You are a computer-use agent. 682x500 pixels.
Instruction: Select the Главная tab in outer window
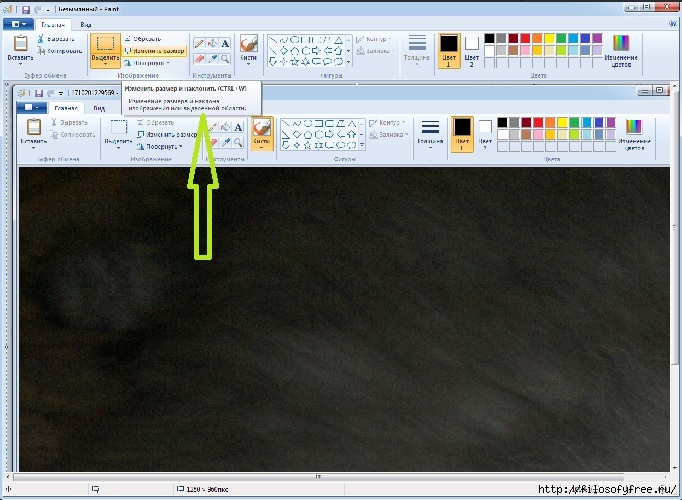pos(53,25)
